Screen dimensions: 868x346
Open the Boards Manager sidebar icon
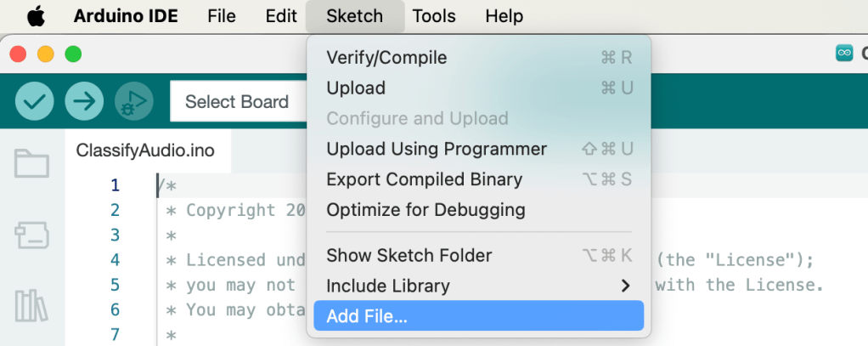[x=31, y=235]
